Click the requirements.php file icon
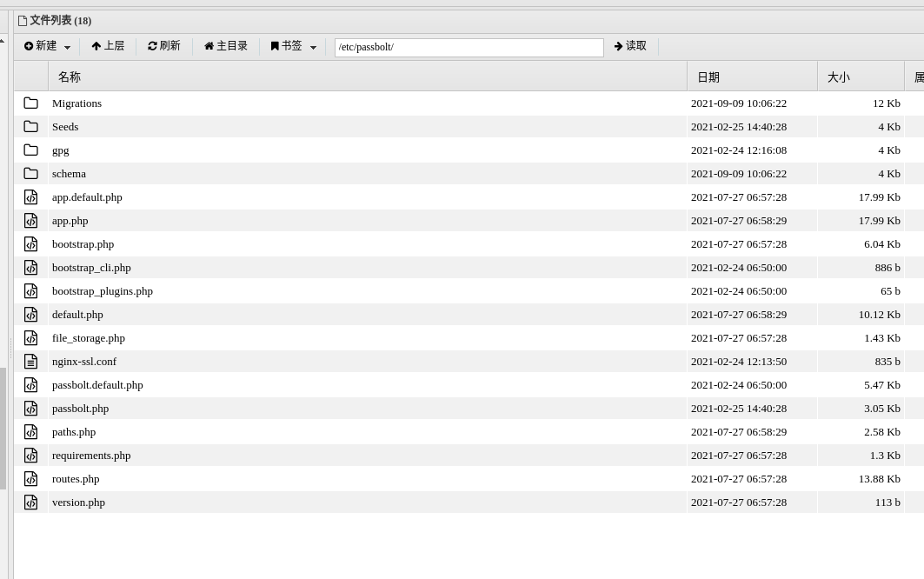Screen dimensions: 924x579 click(30, 456)
